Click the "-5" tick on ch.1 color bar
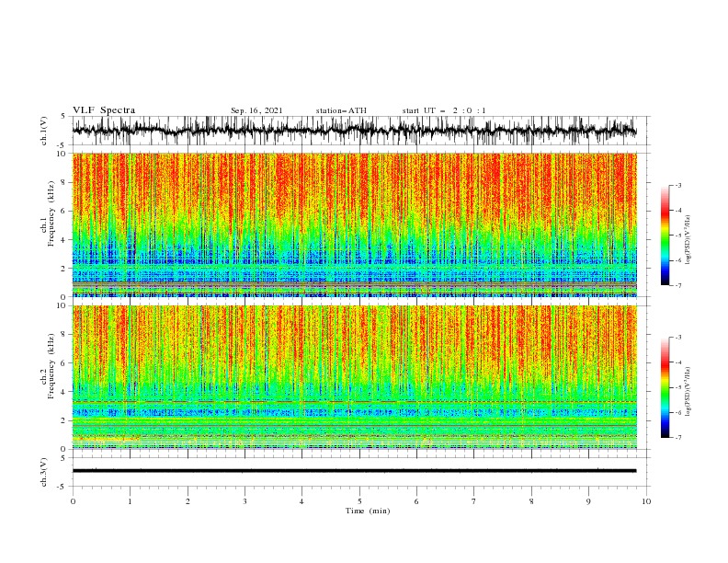Image resolution: width=728 pixels, height=563 pixels. click(678, 236)
